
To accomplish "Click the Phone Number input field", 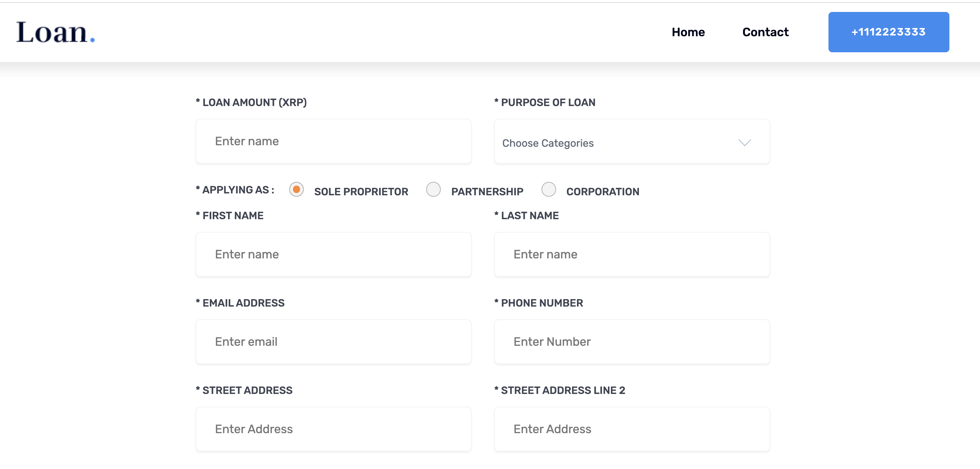I will [x=631, y=341].
